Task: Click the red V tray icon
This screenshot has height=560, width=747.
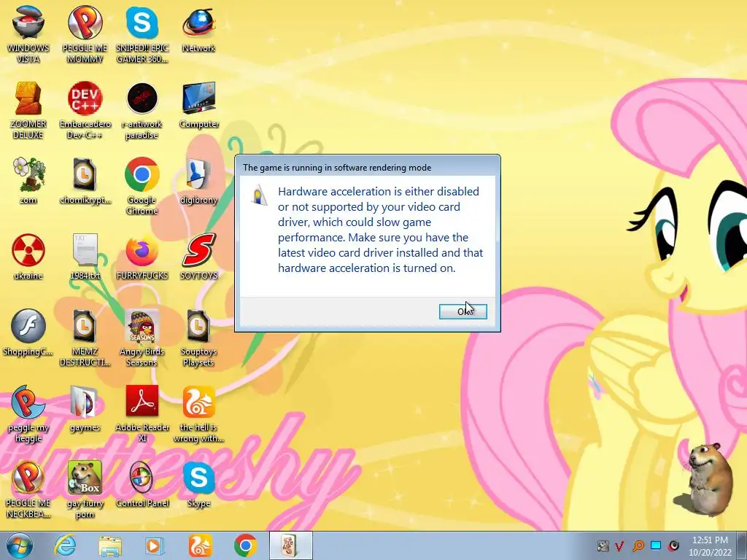Action: pos(619,545)
